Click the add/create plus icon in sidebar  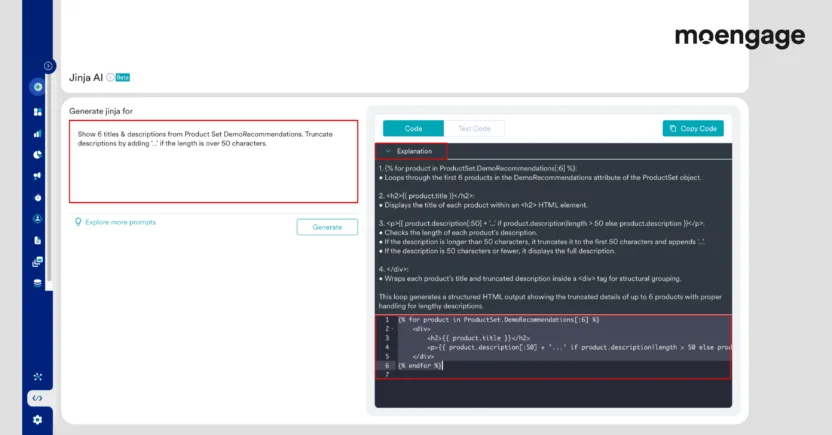pos(37,87)
